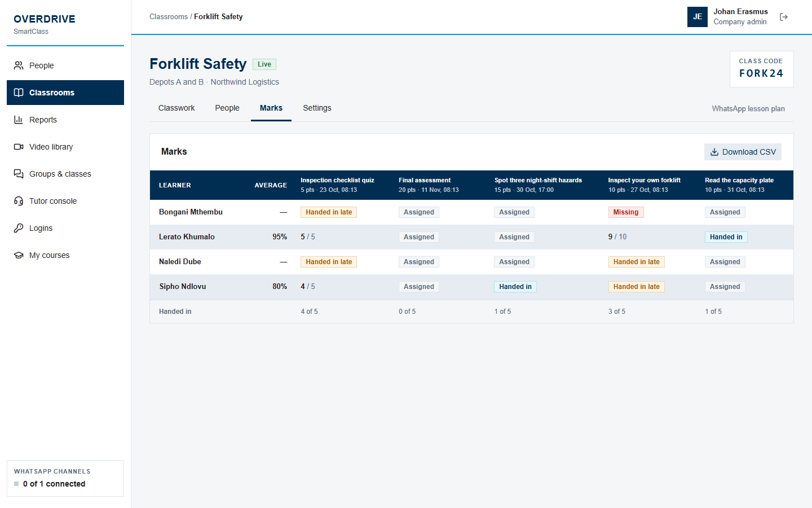Click learner name Bongani Mthembu
Screen dimensions: 812x508
pos(191,212)
